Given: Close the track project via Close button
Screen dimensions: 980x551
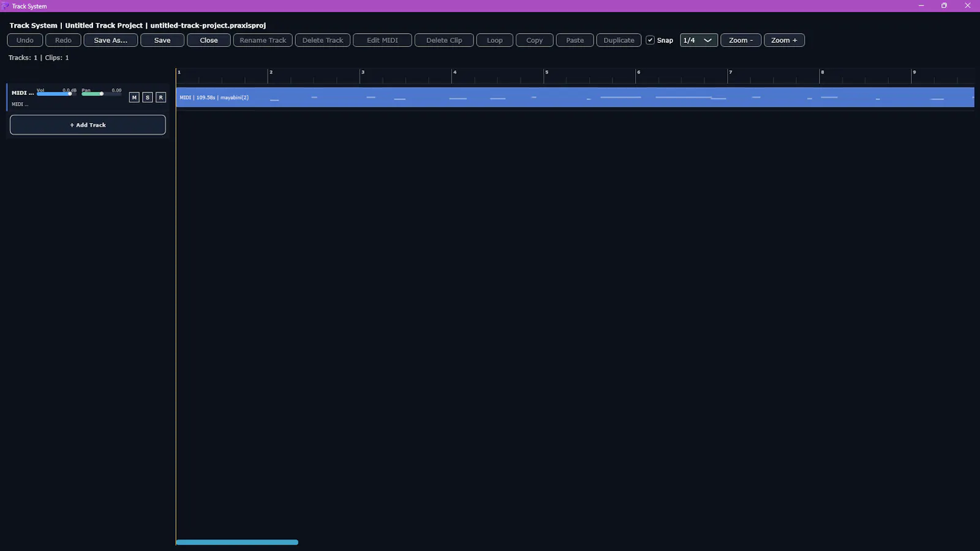Looking at the screenshot, I should 209,40.
